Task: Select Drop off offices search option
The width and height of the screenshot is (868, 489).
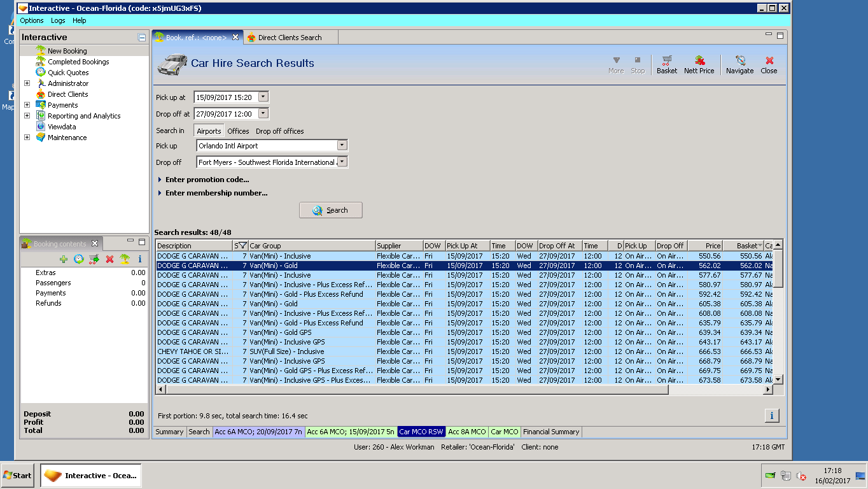Action: (279, 131)
